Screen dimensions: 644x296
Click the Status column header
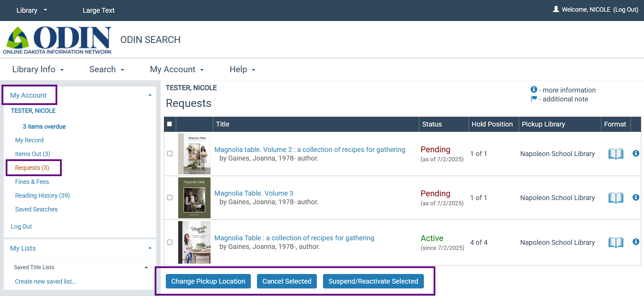pos(444,124)
